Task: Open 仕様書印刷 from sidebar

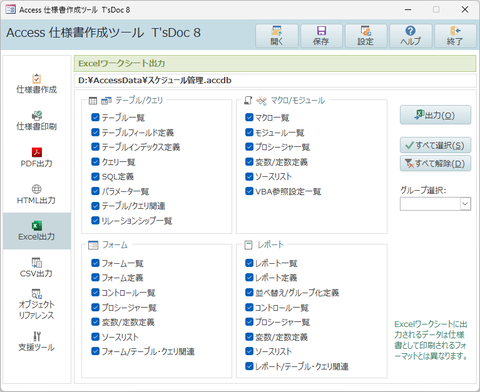Action: click(37, 121)
